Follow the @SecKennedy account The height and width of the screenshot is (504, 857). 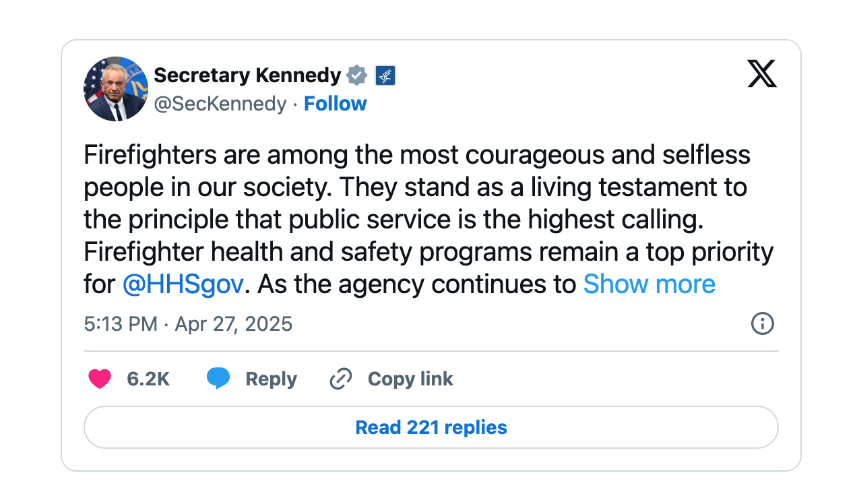(x=336, y=104)
